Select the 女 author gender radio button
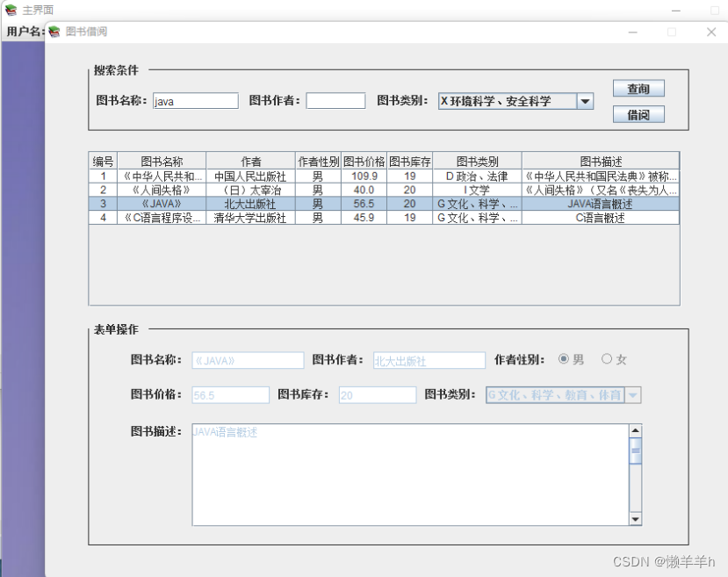This screenshot has height=577, width=728. tap(606, 359)
